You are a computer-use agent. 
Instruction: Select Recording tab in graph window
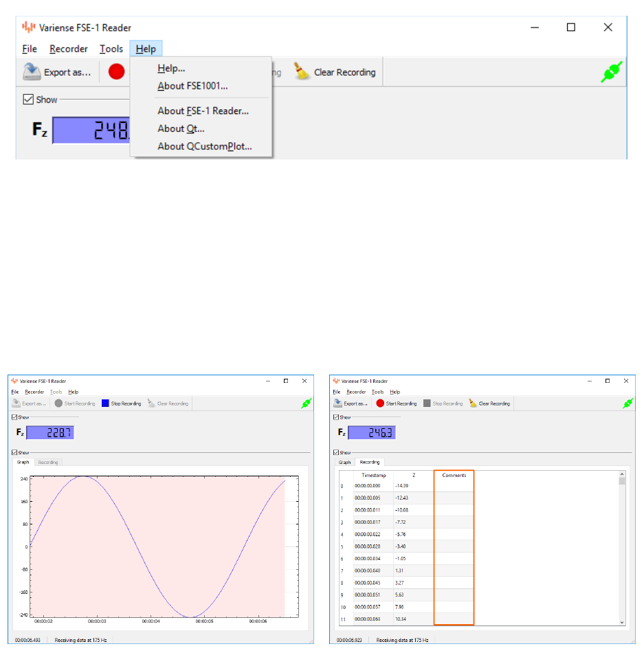point(48,463)
